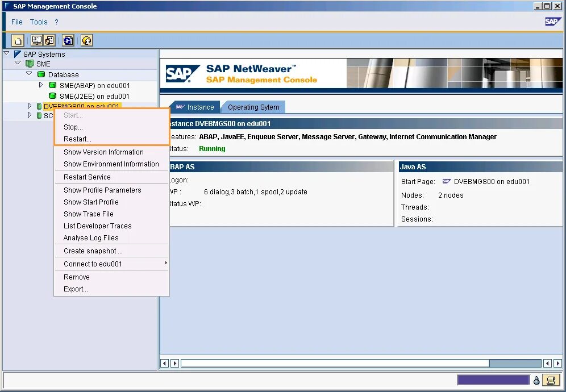Viewport: 566px width, 392px height.
Task: Select Show Profile Parameters
Action: [111, 190]
